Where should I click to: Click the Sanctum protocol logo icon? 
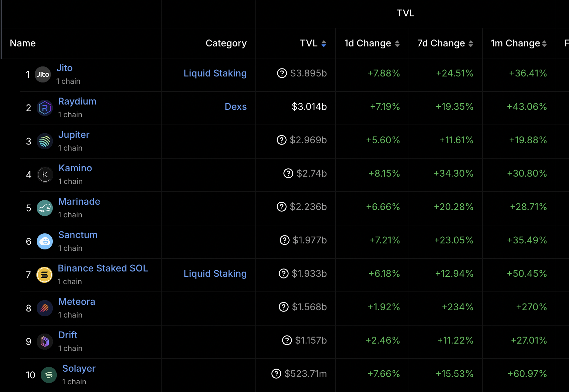(45, 241)
